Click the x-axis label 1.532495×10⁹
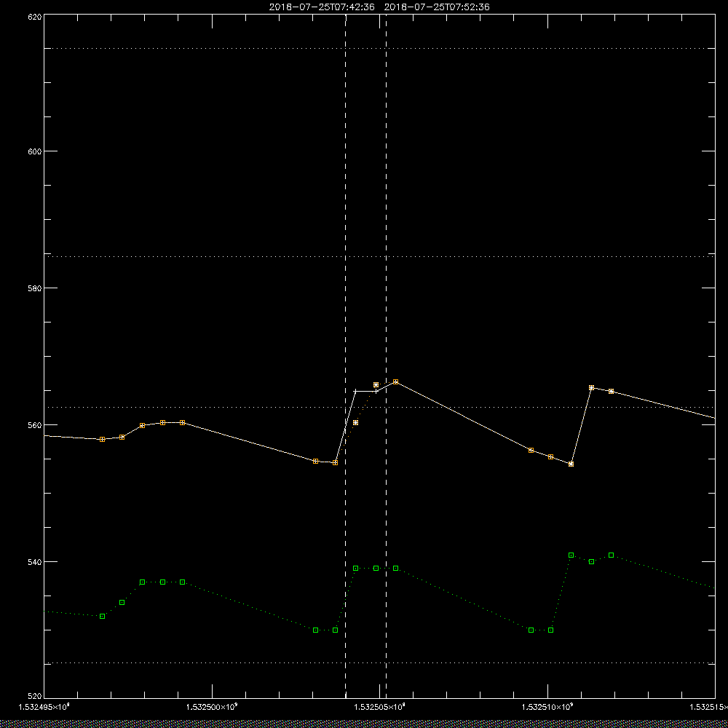The height and width of the screenshot is (728, 728). click(x=44, y=707)
